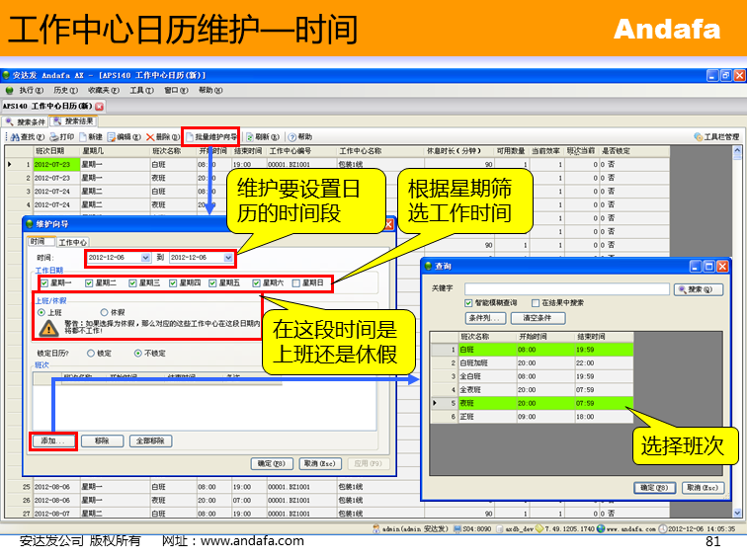This screenshot has height=560, width=747.
Task: Enable 在结果中搜索 checkbox
Action: point(536,303)
